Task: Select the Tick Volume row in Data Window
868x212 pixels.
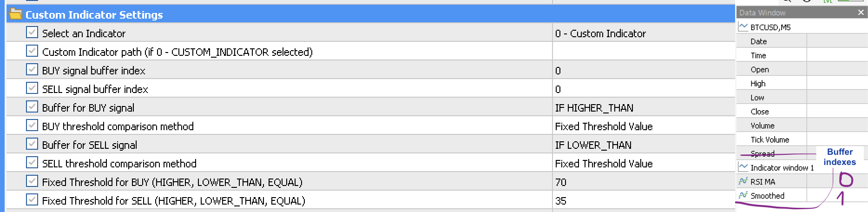Action: [x=770, y=139]
